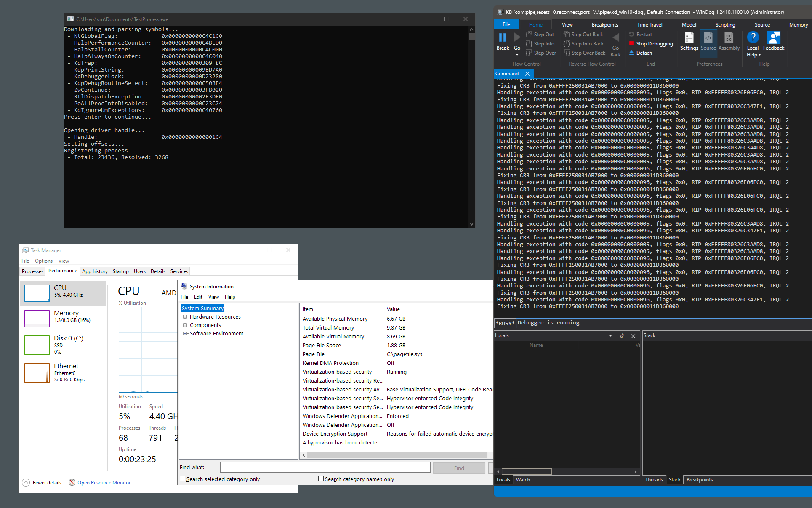
Task: Switch to the Breakpoints ribbon tab
Action: point(604,25)
